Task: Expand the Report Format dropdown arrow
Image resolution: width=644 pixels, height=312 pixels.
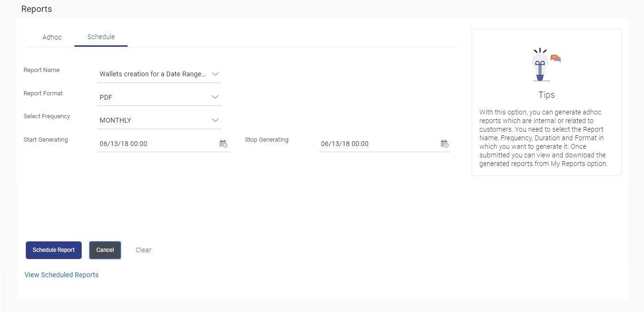Action: point(215,97)
